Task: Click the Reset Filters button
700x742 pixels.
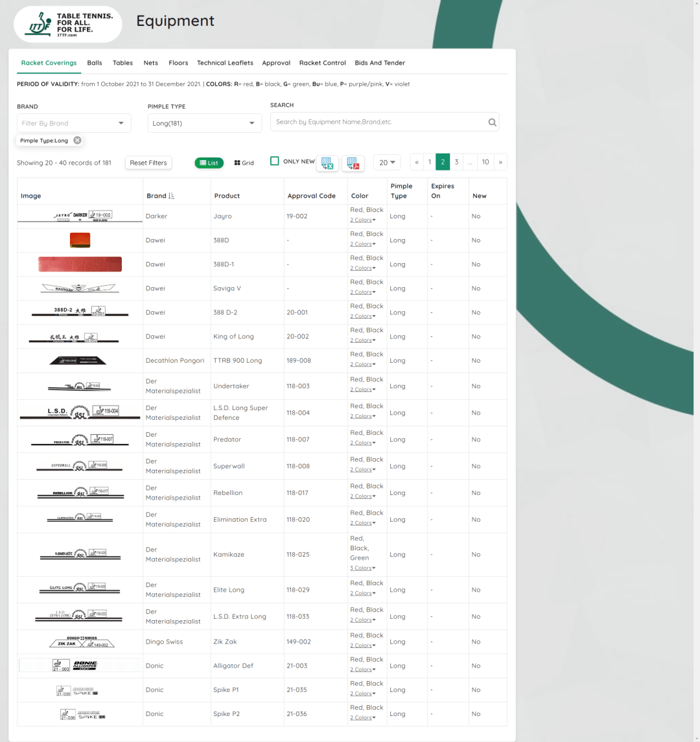Action: [148, 163]
